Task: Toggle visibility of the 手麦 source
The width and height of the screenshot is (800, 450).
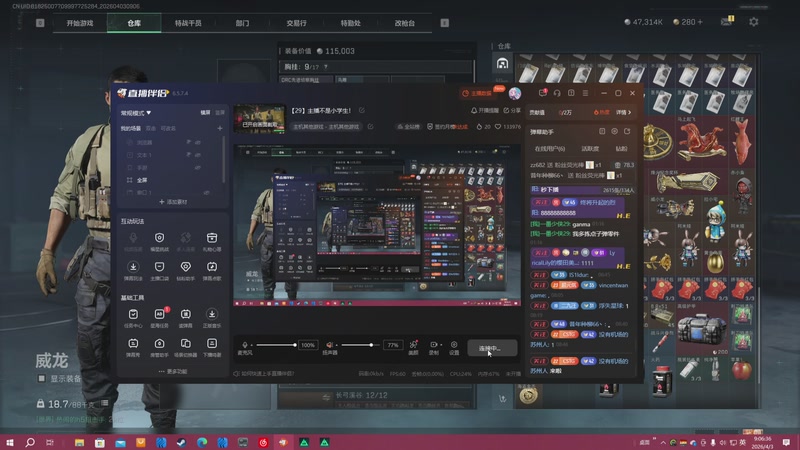Action: click(197, 167)
